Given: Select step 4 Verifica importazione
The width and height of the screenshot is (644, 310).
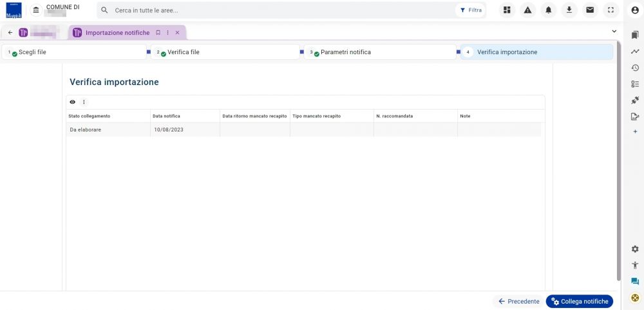Looking at the screenshot, I should pos(537,52).
